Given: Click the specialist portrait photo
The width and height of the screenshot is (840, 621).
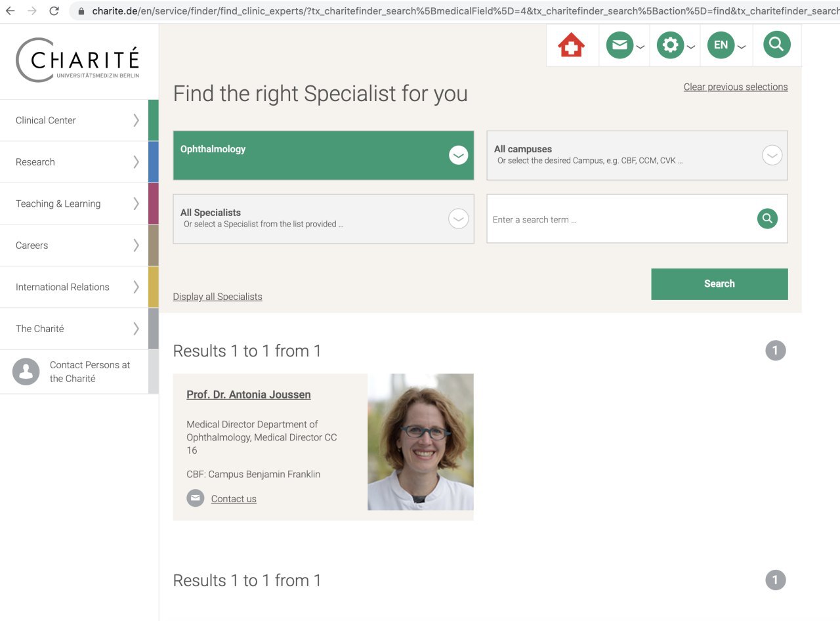Looking at the screenshot, I should point(421,442).
